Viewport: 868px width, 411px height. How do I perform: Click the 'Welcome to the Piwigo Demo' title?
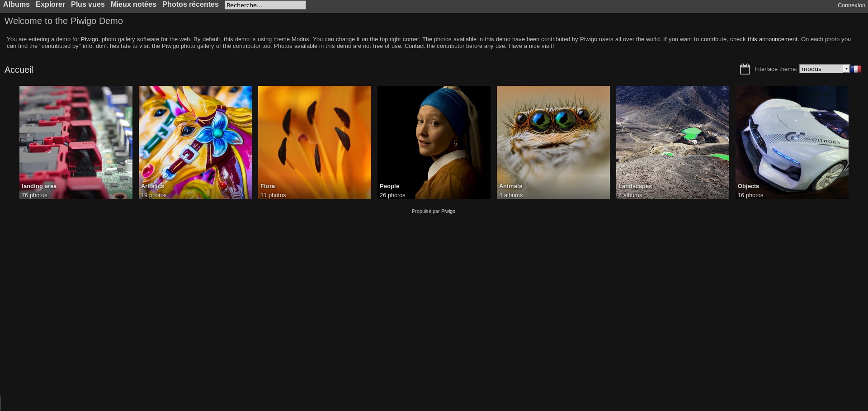pyautogui.click(x=64, y=21)
